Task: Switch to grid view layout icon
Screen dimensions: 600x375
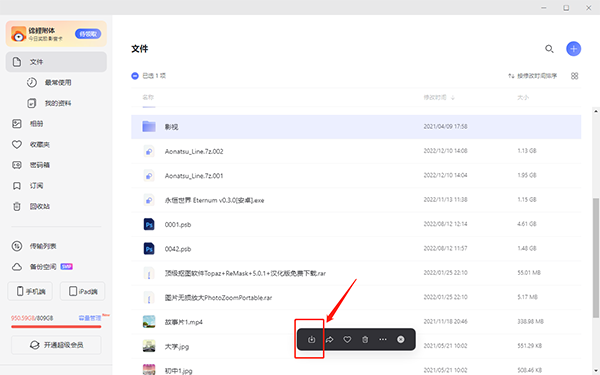Action: click(x=574, y=76)
